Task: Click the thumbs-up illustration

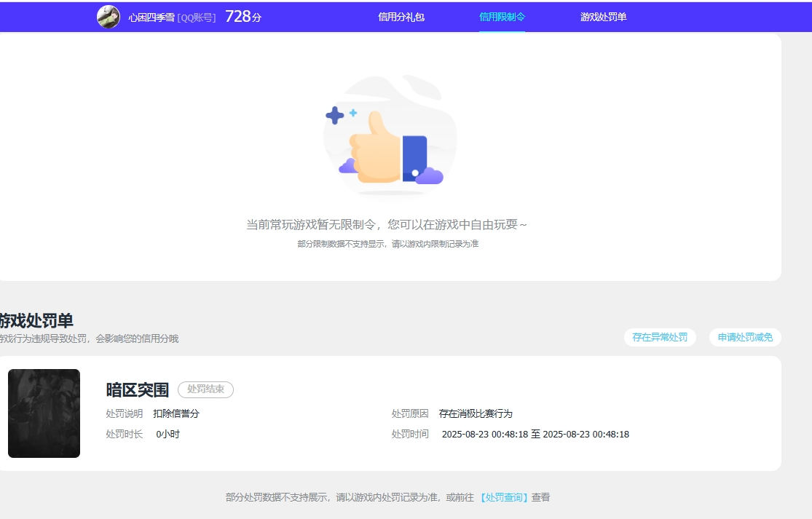Action: pos(390,135)
